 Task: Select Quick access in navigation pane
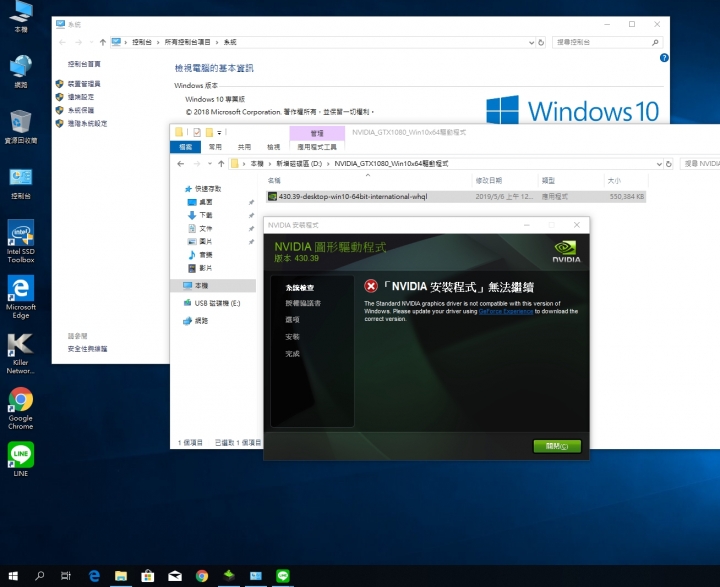pyautogui.click(x=208, y=189)
